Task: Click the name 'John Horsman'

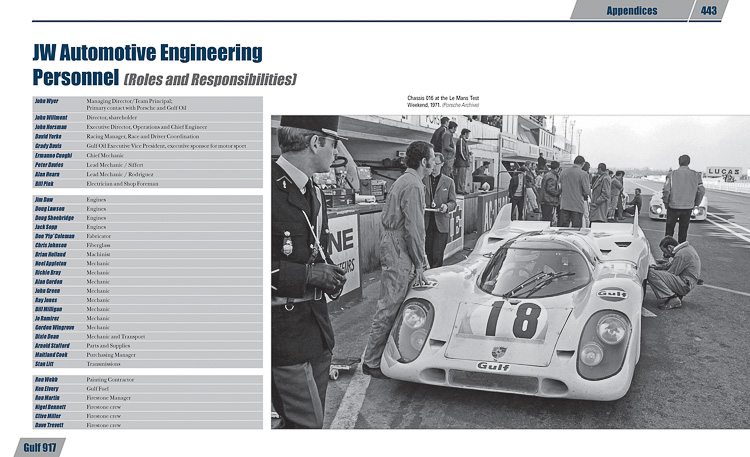Action: (51, 127)
